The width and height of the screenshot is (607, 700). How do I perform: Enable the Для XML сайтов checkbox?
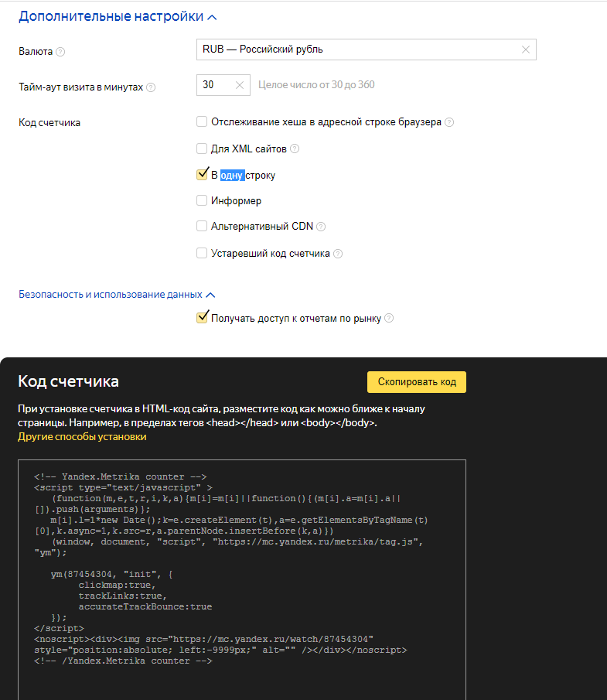click(202, 149)
